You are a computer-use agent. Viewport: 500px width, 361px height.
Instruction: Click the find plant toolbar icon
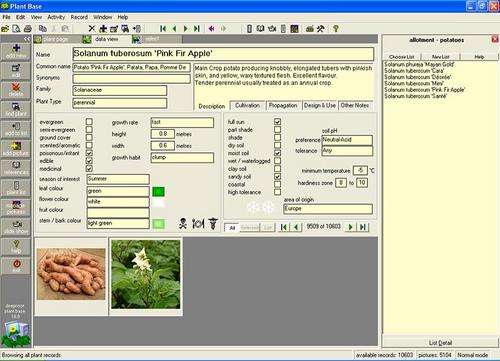pyautogui.click(x=125, y=29)
